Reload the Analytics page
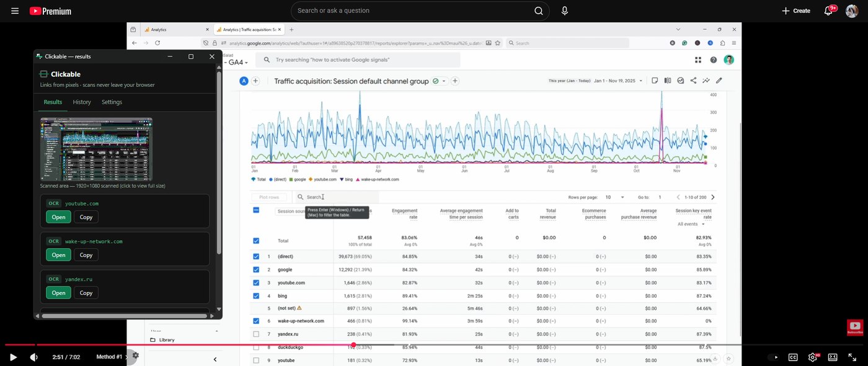This screenshot has width=868, height=366. (x=157, y=43)
